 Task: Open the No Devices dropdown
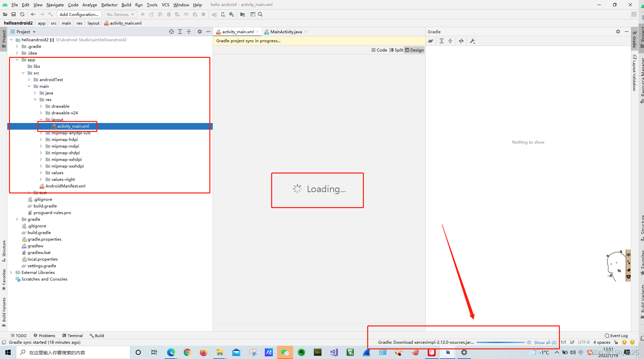pyautogui.click(x=120, y=14)
